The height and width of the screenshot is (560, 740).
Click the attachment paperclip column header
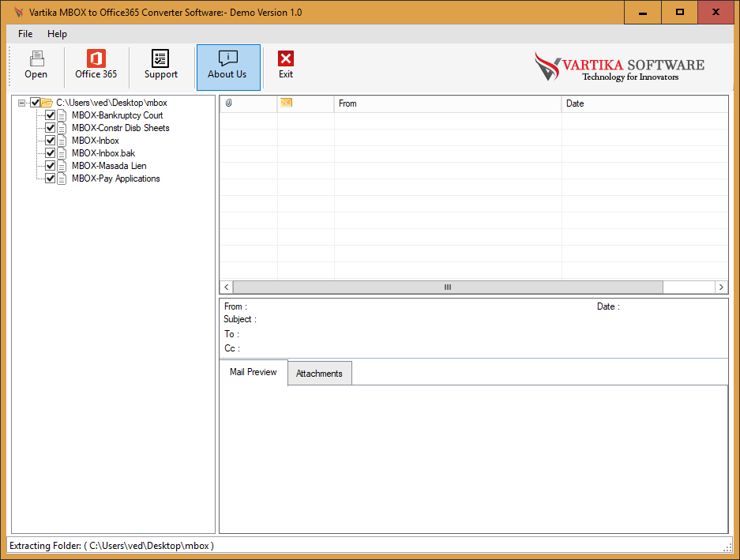coord(229,103)
